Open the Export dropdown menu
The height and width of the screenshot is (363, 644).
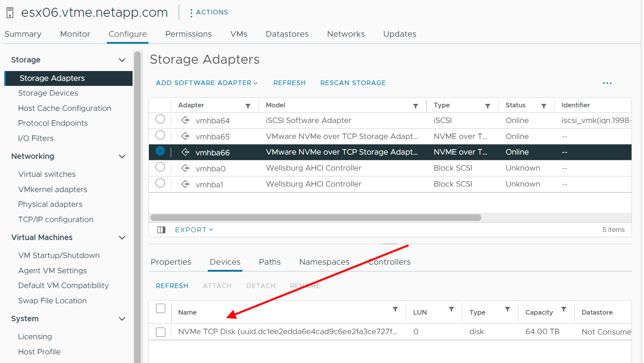(194, 230)
